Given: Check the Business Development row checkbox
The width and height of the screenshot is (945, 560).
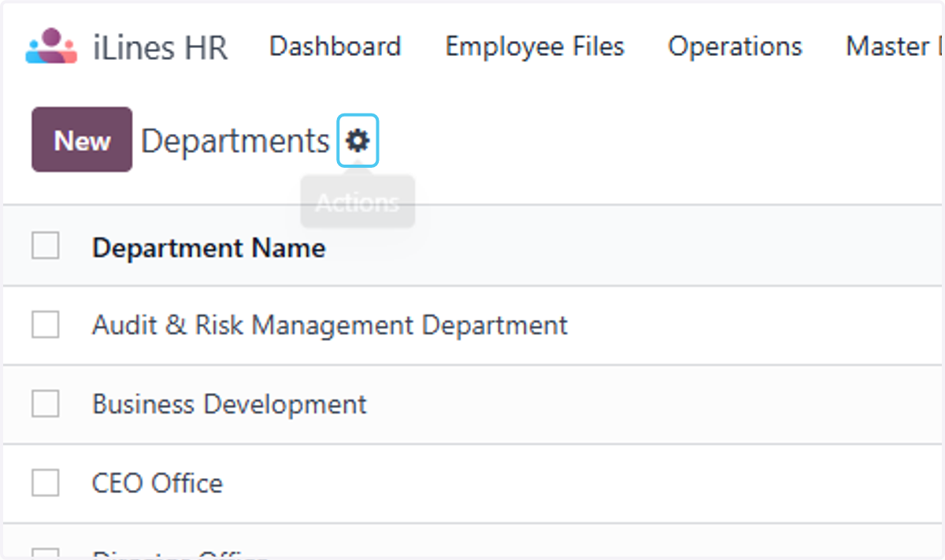Looking at the screenshot, I should [x=46, y=403].
